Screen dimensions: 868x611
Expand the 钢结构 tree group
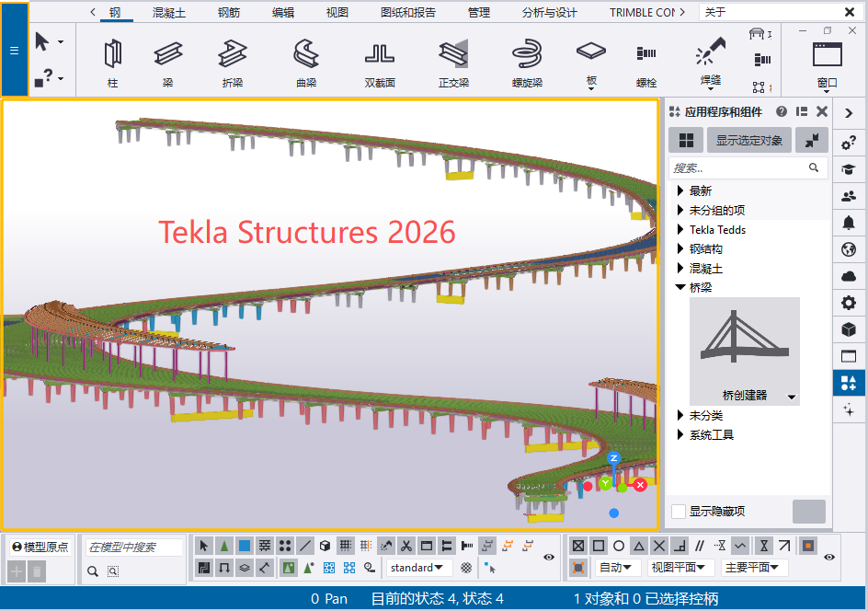point(680,249)
